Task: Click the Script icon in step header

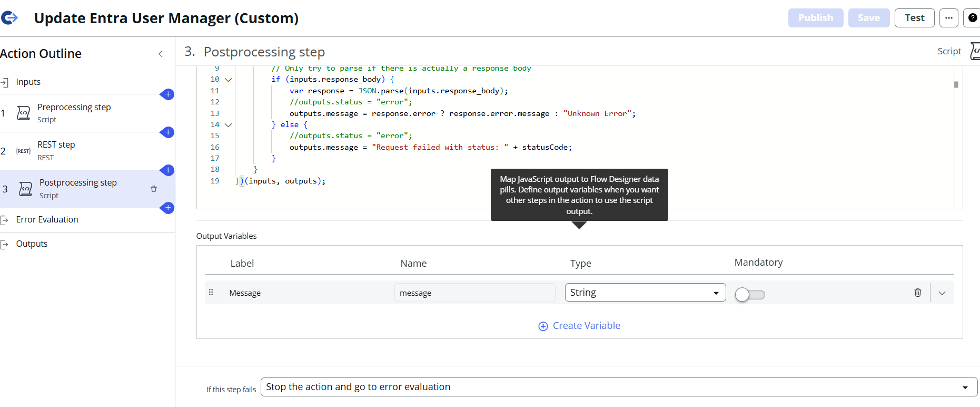Action: click(974, 51)
